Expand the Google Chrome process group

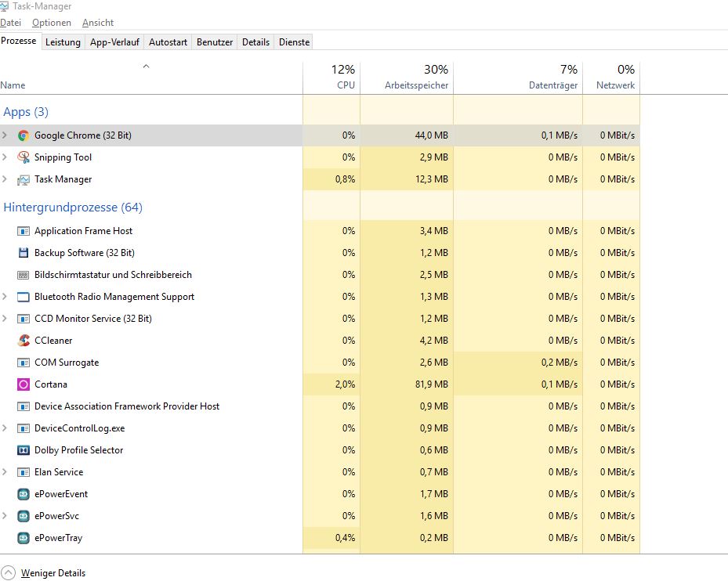(x=5, y=135)
